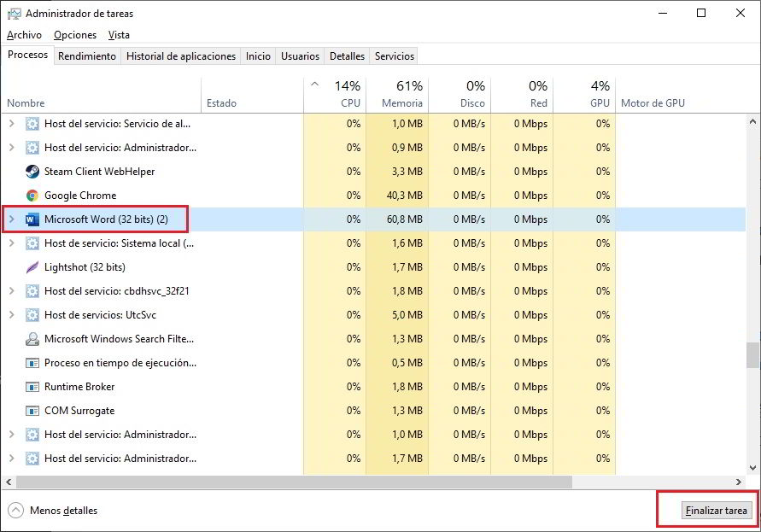Click the gear icon for UtcSvc service host
The image size is (761, 532).
click(x=32, y=315)
